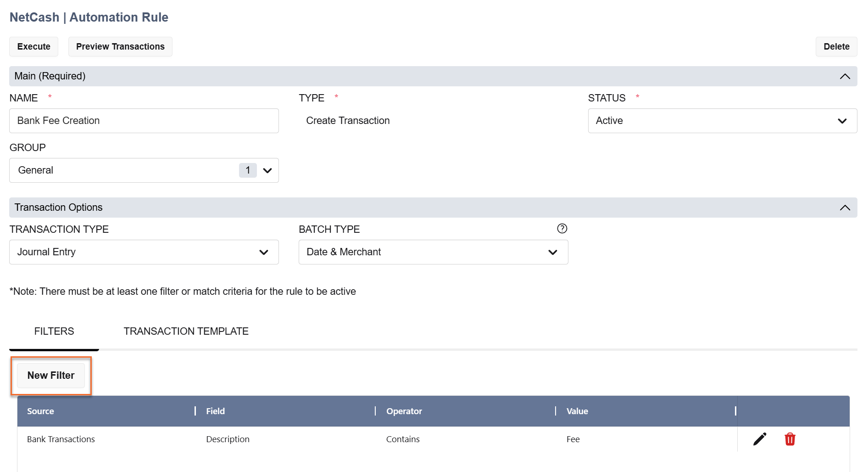Viewport: 868px width, 472px height.
Task: Open the Status dropdown showing Active
Action: coord(722,121)
